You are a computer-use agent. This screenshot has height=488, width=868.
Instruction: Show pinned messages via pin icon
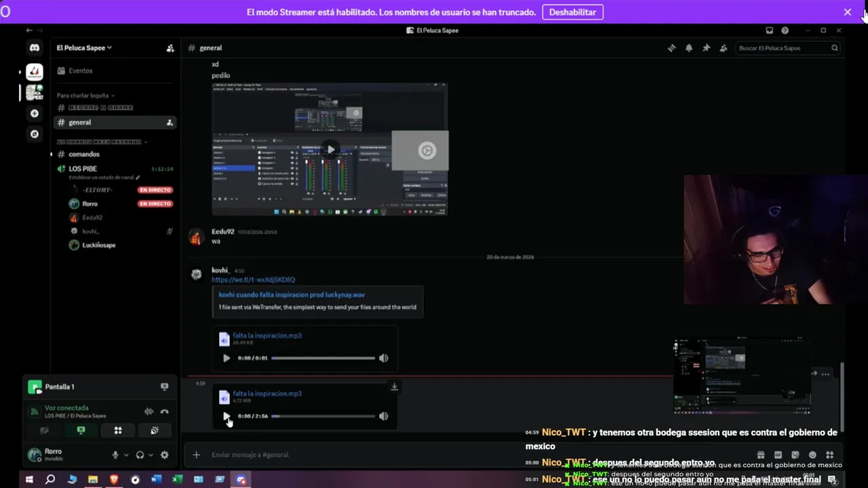click(x=706, y=48)
